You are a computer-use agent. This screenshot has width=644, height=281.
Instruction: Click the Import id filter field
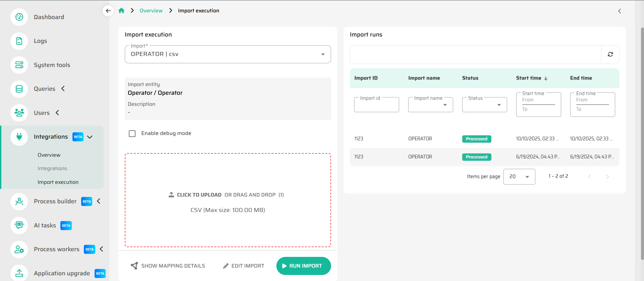(x=376, y=105)
